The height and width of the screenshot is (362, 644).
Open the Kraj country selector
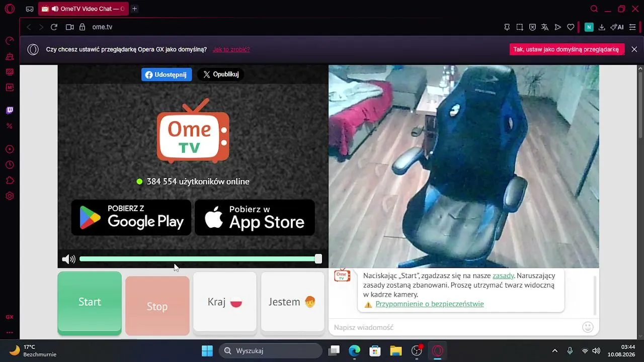225,302
